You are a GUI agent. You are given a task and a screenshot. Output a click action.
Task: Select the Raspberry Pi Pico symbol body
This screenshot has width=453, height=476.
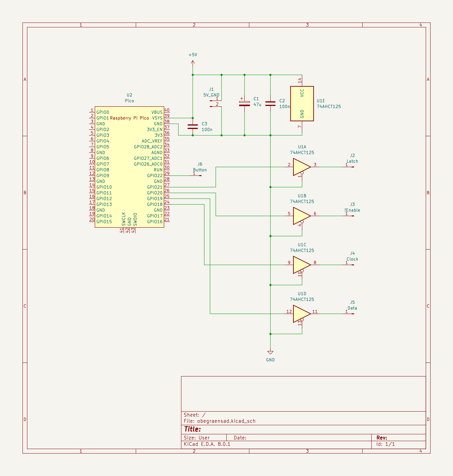coord(129,167)
